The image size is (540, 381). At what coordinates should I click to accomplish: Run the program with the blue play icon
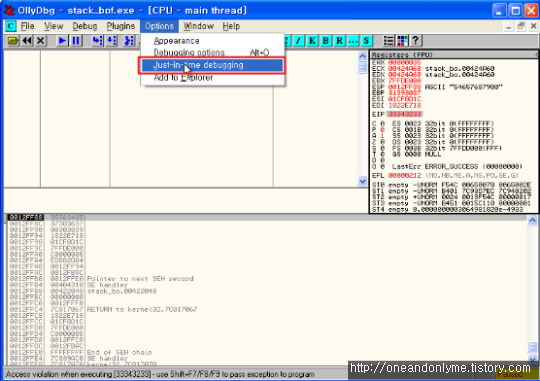point(62,41)
